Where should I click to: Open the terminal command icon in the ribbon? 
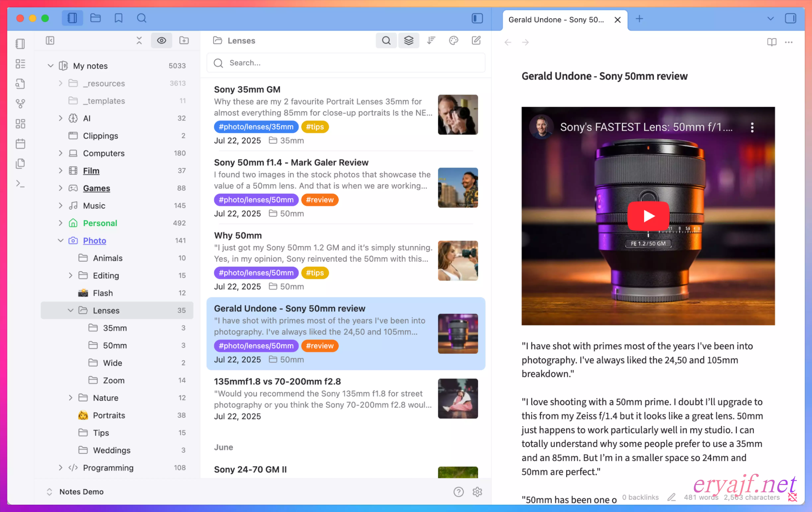point(20,184)
